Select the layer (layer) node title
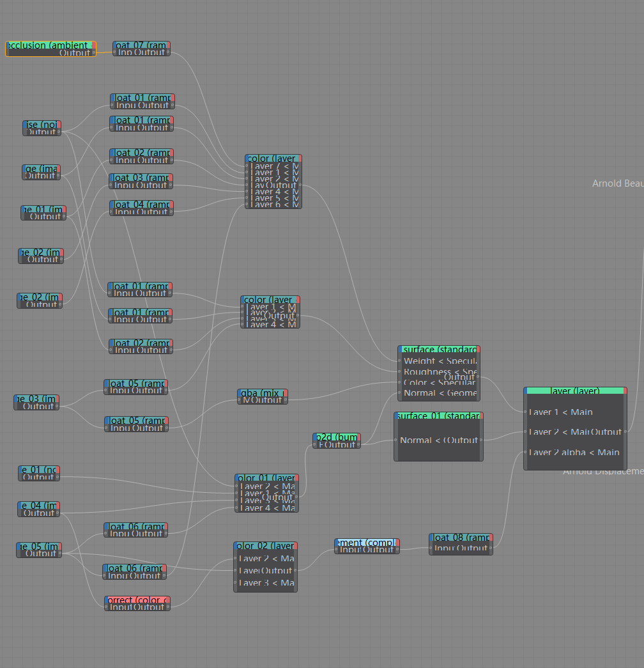 (x=575, y=391)
